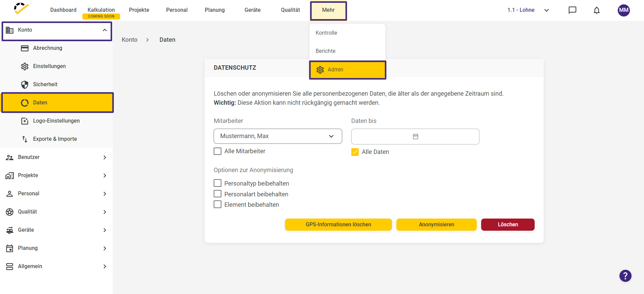Open the calendar icon in Daten bis
The image size is (644, 294).
(416, 136)
